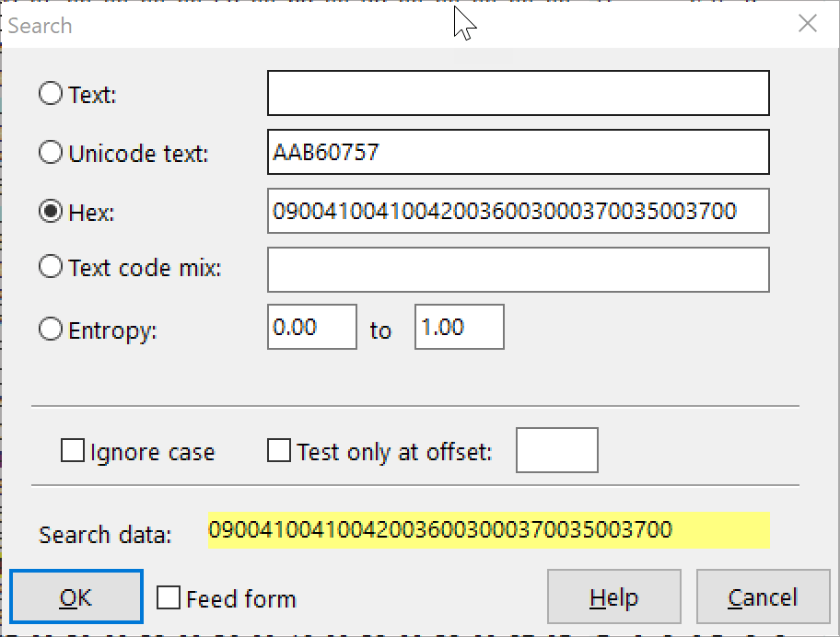Viewport: 840px width, 637px height.
Task: Click the yellow Search data display
Action: (488, 530)
